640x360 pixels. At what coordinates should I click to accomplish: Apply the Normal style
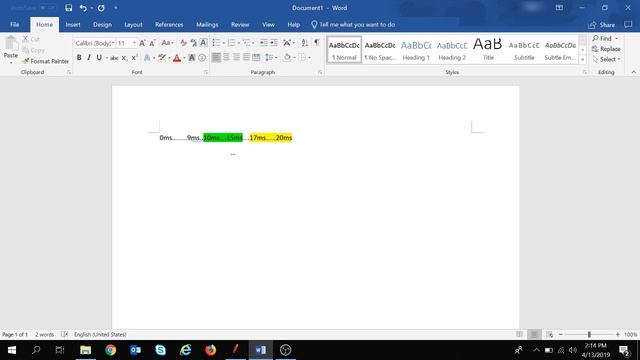point(344,50)
